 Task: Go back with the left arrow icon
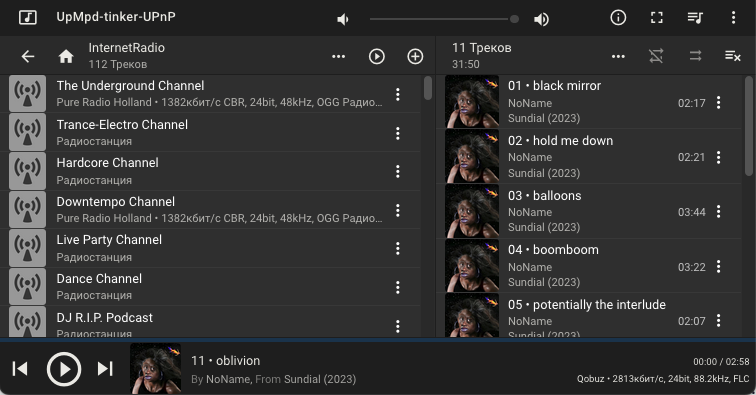point(28,56)
